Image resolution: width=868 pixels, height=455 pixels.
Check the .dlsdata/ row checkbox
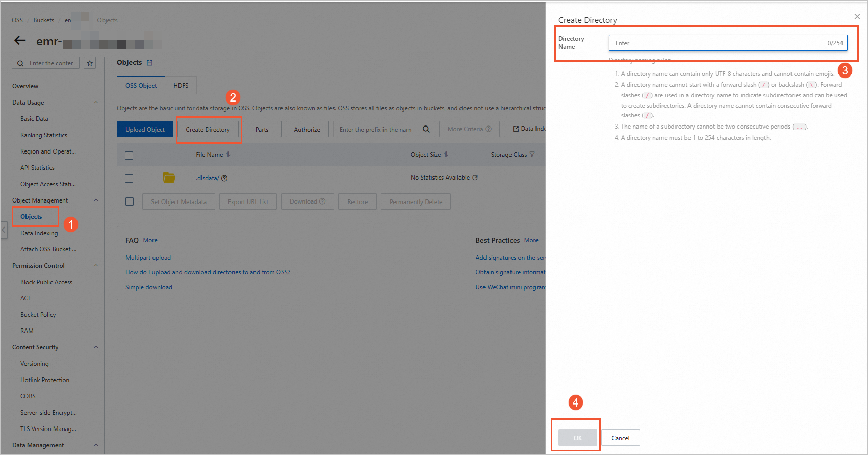point(129,179)
